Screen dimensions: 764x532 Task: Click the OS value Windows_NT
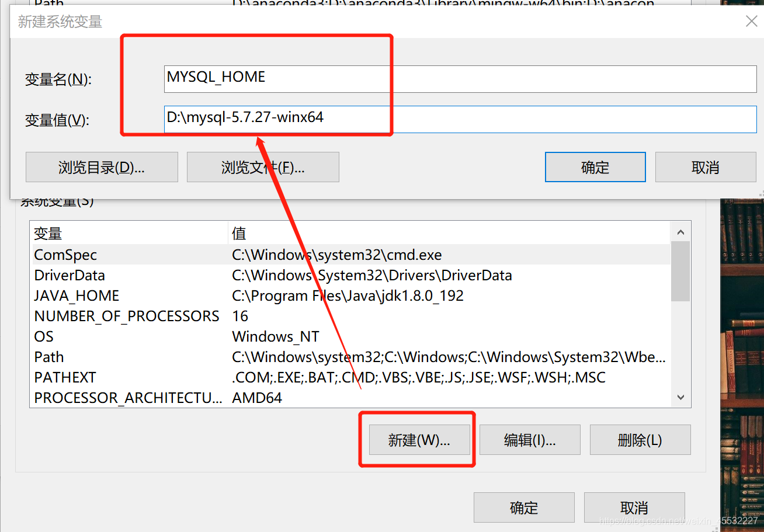coord(276,336)
